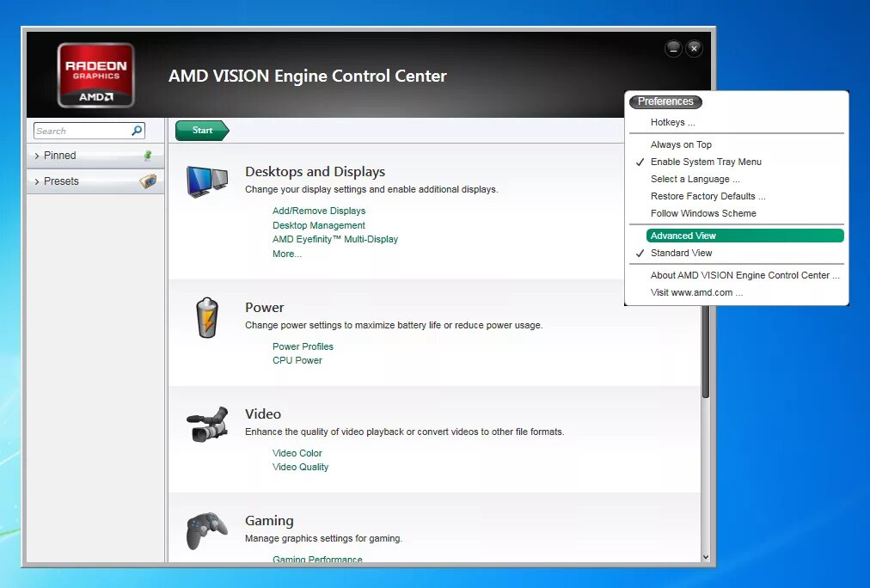Click the Desktops and Displays monitor icon
870x588 pixels.
pos(207,182)
